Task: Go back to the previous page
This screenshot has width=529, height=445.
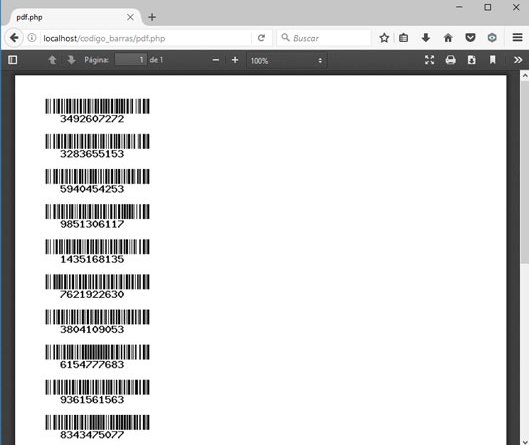Action: tap(14, 38)
